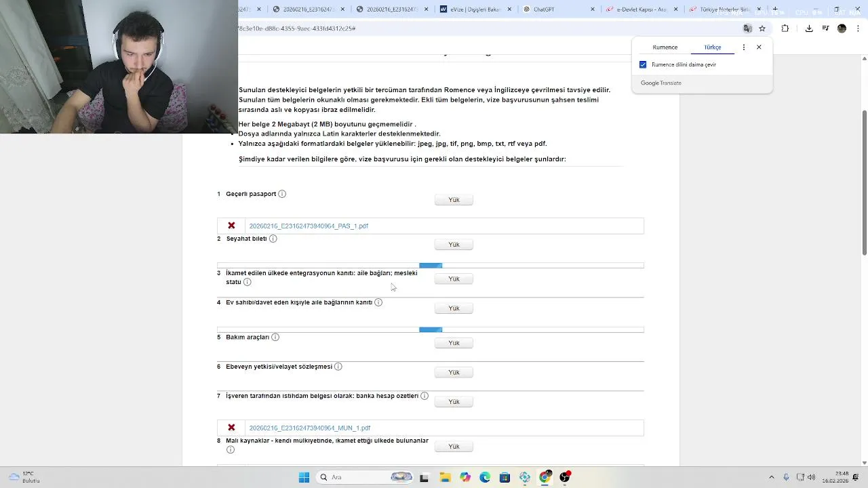Open the weather widget showing 12°C Bulutlu
Screen dimensions: 868x488
point(24,477)
